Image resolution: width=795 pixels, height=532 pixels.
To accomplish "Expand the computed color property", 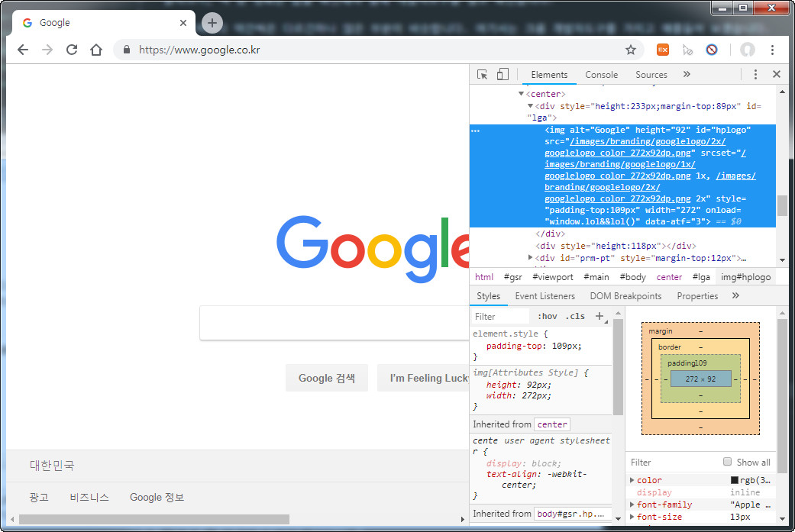I will tap(632, 480).
